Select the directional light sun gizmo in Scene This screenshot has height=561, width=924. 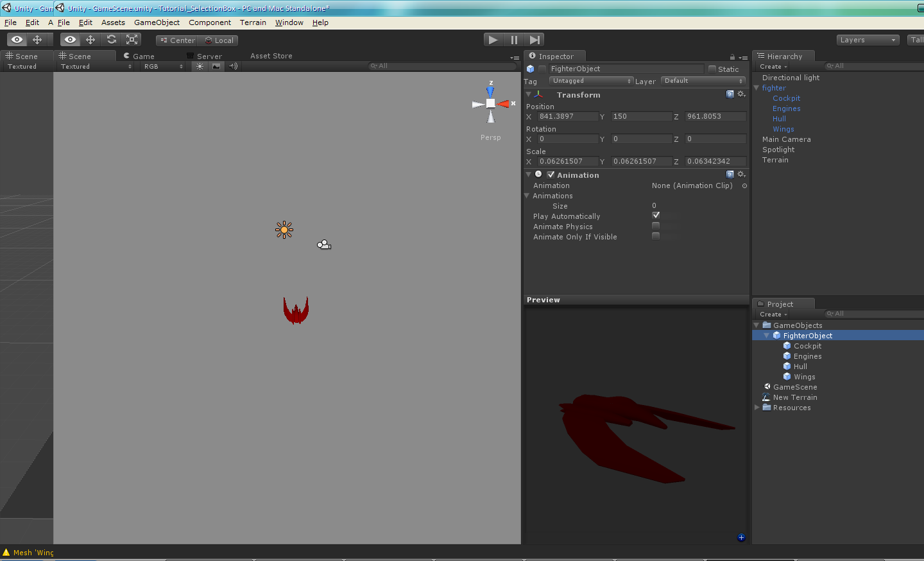pyautogui.click(x=284, y=230)
